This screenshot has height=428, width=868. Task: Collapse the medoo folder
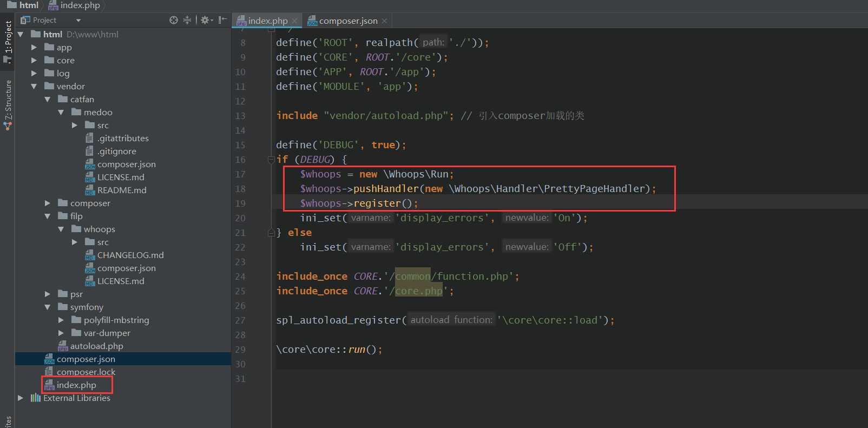(61, 112)
